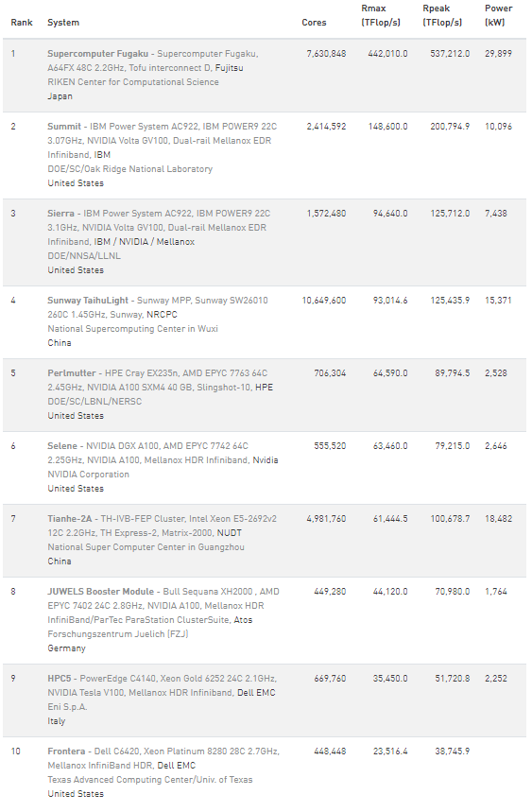This screenshot has height=812, width=532.
Task: Click the NUDT vendor link
Action: [230, 533]
